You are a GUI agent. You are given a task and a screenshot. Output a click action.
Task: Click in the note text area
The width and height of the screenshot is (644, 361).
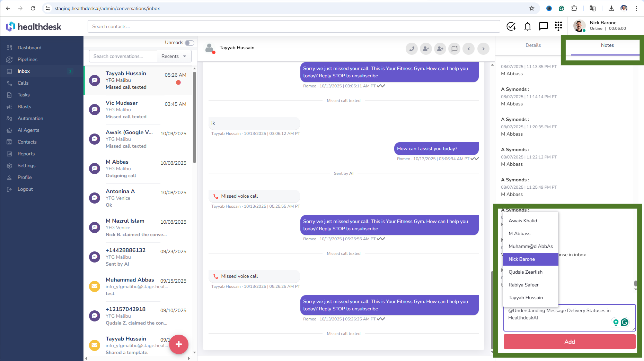[x=569, y=318]
